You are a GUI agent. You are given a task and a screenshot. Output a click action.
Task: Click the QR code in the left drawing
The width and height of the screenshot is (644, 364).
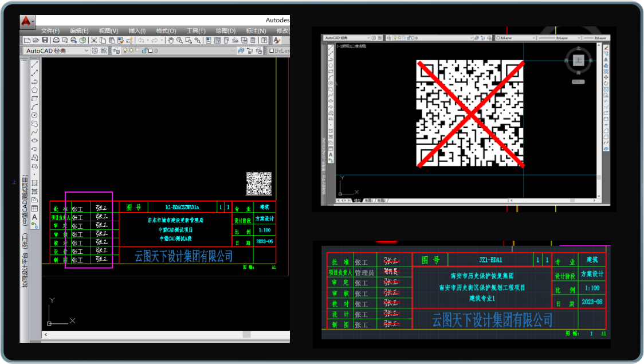tap(259, 183)
